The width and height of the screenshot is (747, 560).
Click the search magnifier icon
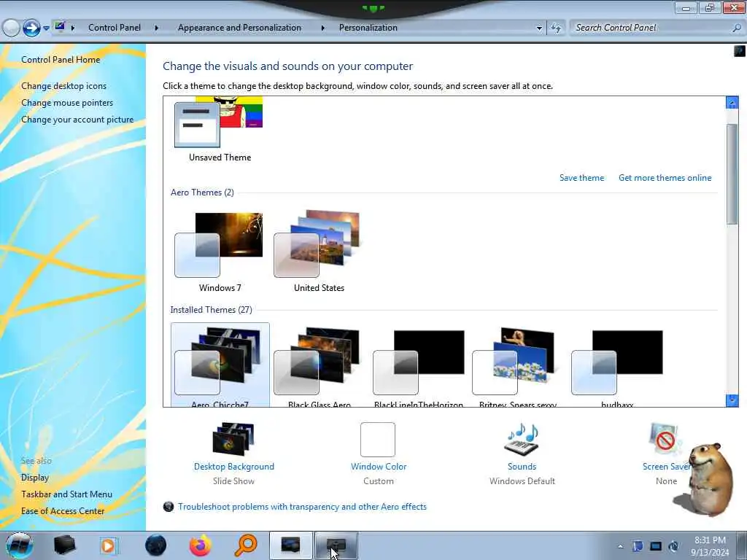[737, 28]
